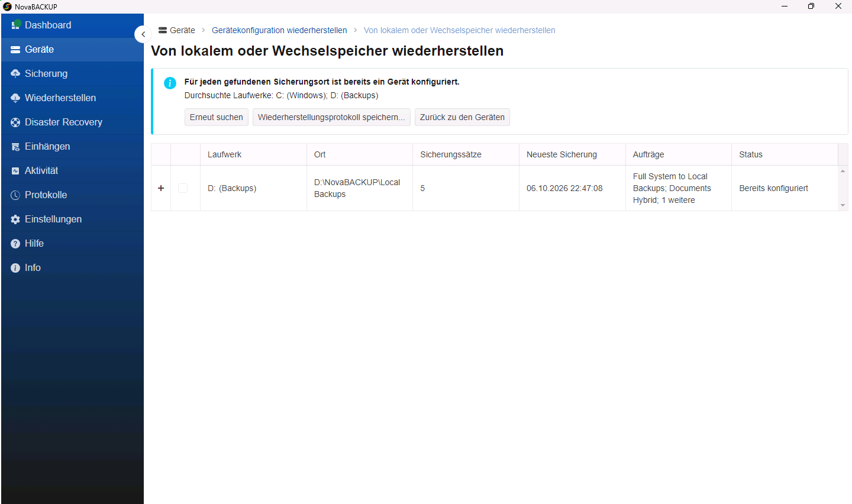Click Wiederherstellungsprotokoll speichern... button
Image resolution: width=852 pixels, height=504 pixels.
(331, 117)
